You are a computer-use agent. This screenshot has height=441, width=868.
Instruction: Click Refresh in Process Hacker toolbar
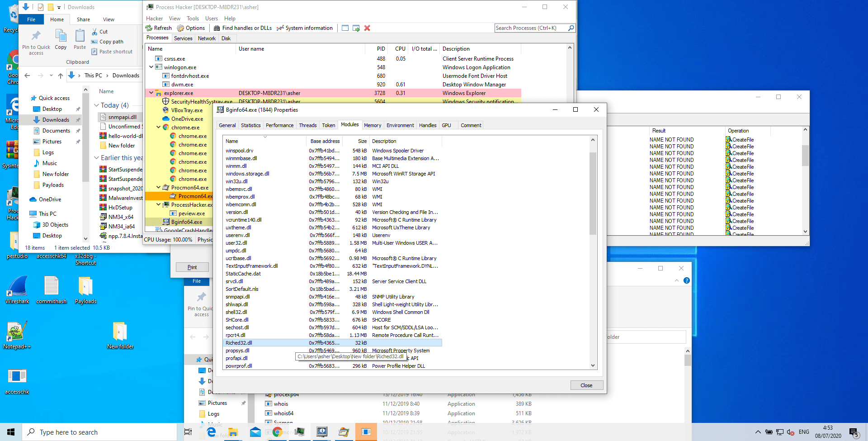(x=159, y=28)
